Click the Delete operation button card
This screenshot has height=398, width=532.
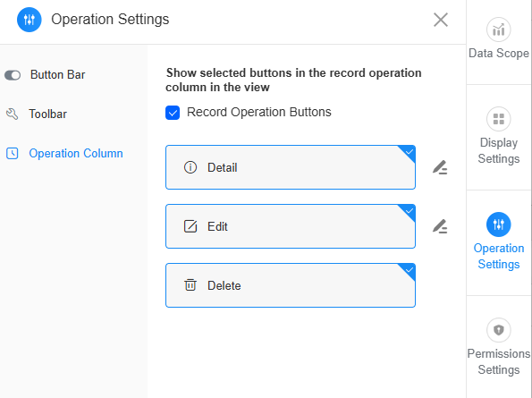pos(291,285)
